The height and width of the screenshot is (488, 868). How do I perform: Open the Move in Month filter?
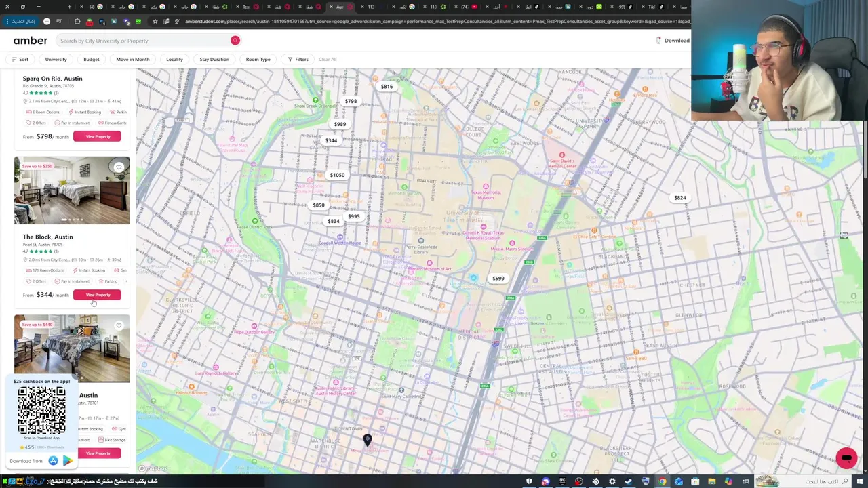(132, 59)
